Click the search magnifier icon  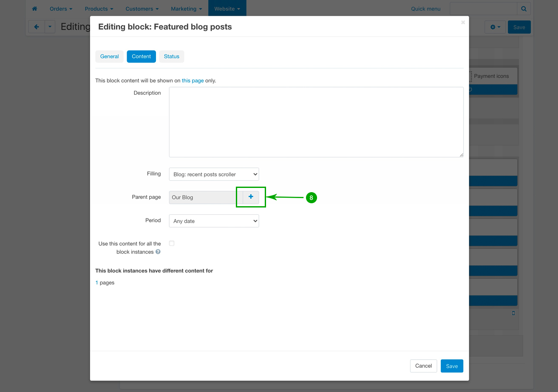pos(524,9)
